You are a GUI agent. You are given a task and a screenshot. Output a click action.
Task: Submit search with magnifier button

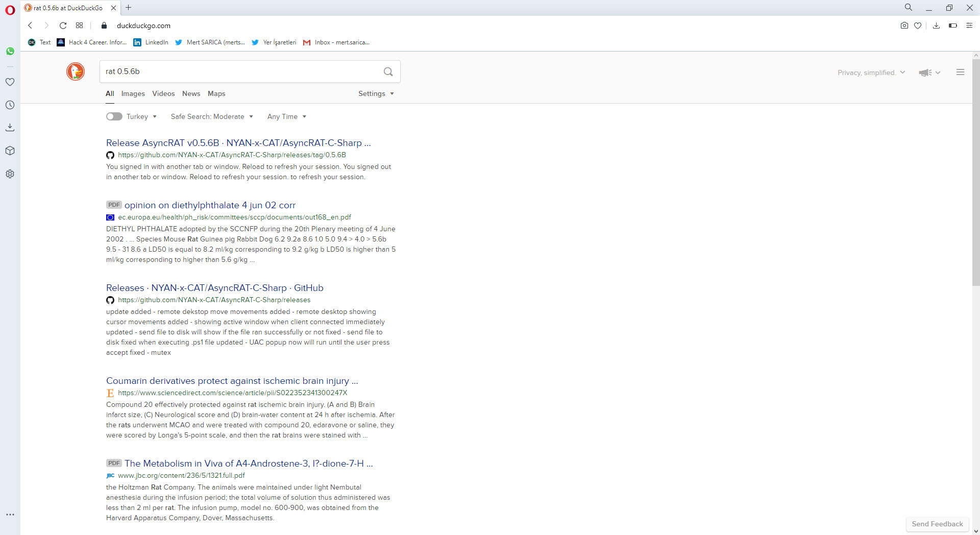coord(388,71)
